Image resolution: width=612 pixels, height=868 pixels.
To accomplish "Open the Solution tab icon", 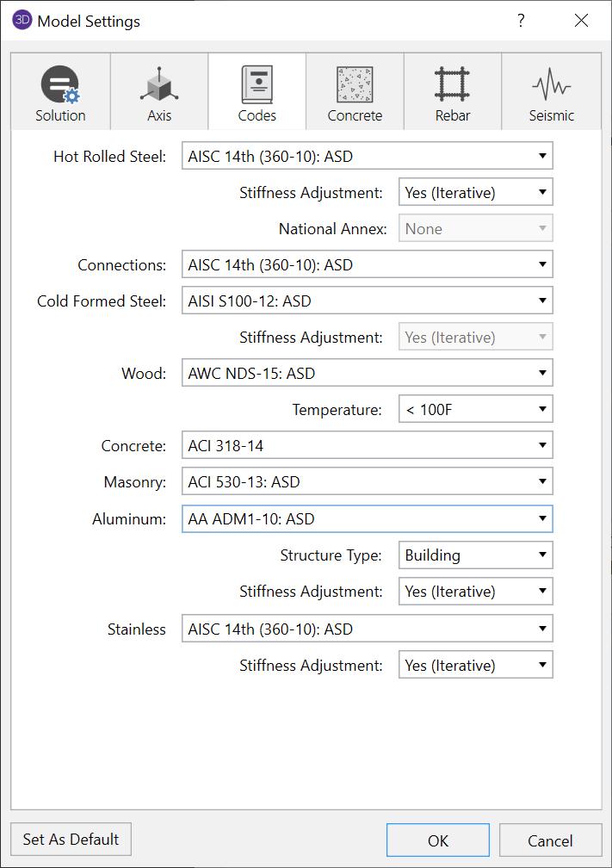I will point(60,84).
